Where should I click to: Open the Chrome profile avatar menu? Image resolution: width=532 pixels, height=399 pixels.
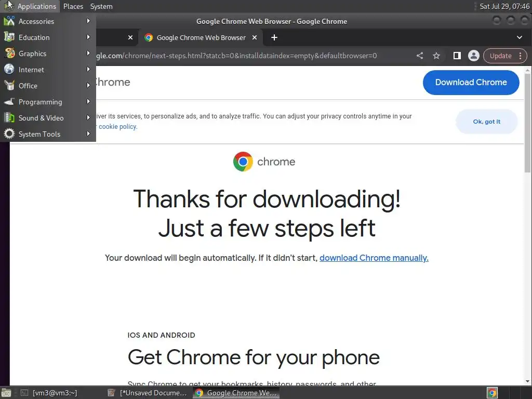pos(474,56)
